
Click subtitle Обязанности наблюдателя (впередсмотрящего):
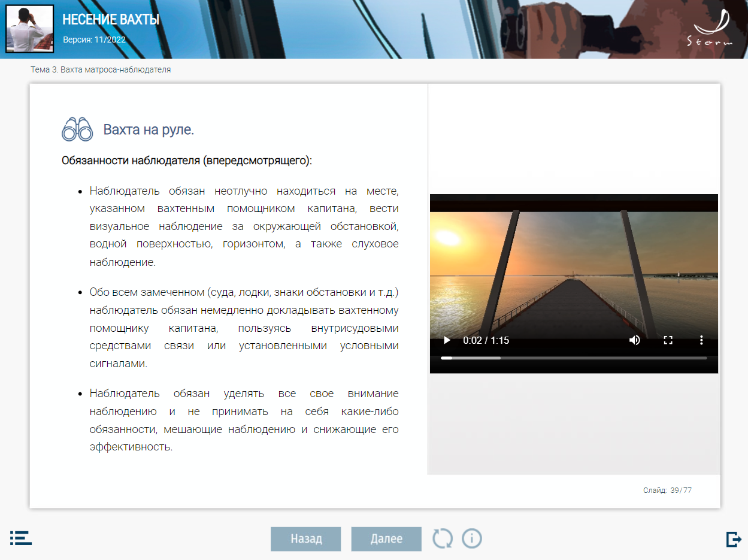187,161
